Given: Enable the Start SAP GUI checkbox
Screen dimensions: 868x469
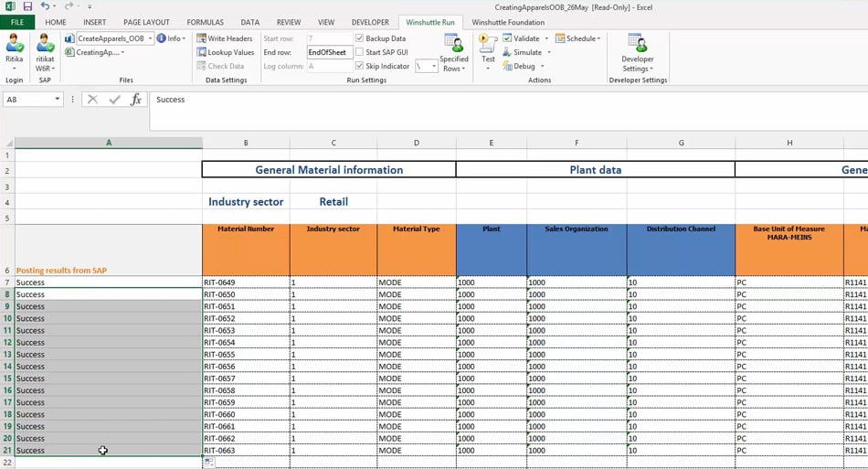Looking at the screenshot, I should [x=359, y=52].
